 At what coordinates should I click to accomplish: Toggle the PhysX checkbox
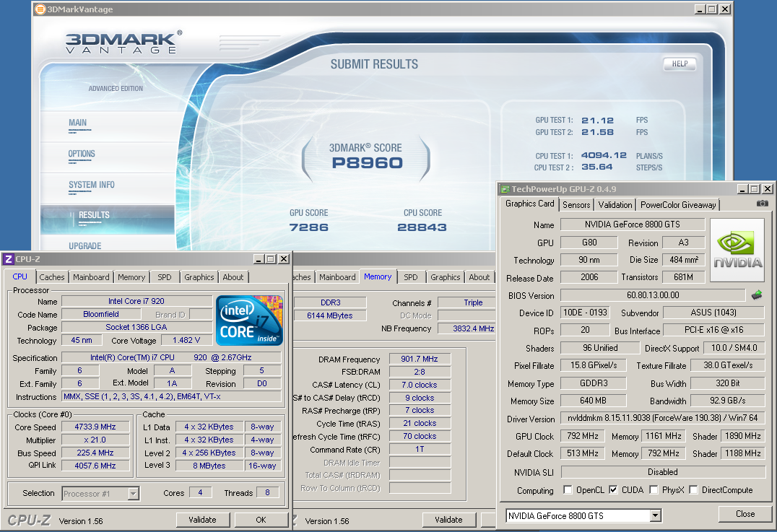(654, 490)
